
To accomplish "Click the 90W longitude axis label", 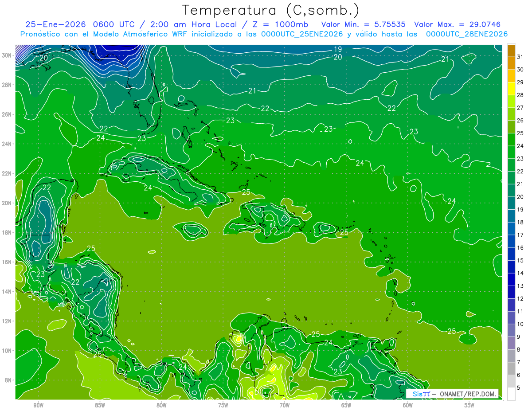I will coord(38,405).
